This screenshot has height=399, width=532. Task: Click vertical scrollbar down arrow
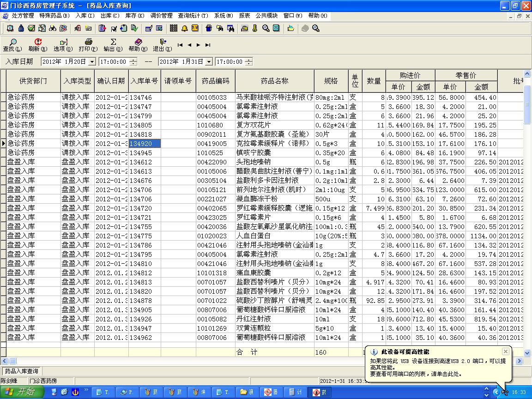[527, 353]
